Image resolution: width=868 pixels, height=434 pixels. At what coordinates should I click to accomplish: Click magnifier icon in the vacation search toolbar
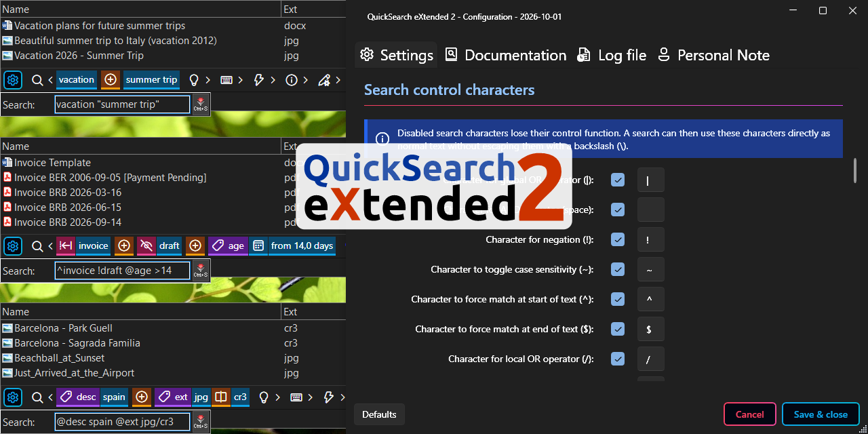click(x=37, y=80)
